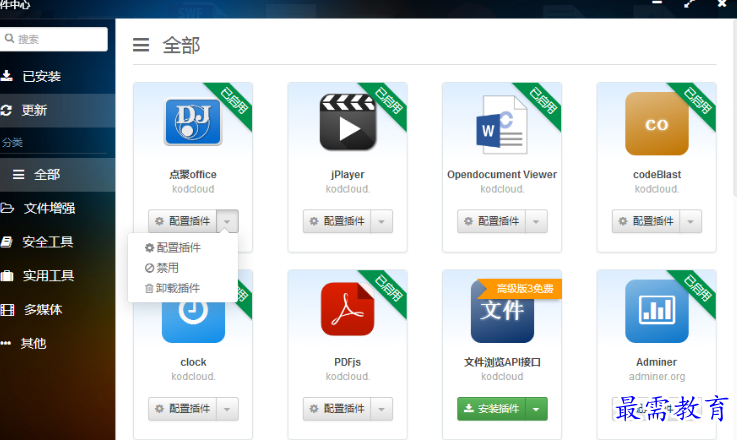This screenshot has width=737, height=440.
Task: Expand the codeBlast plugin options arrow
Action: [690, 221]
